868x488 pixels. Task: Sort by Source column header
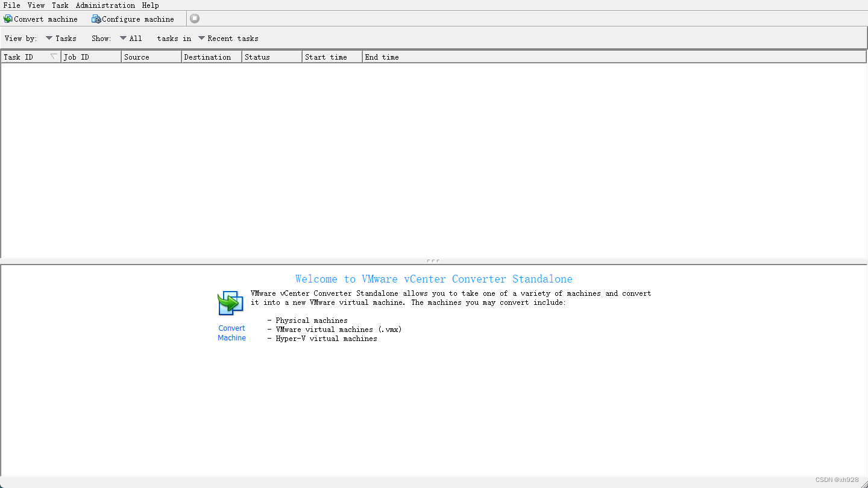pos(151,57)
